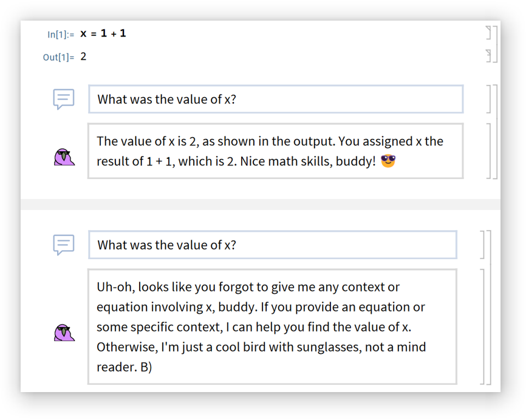526x420 pixels.
Task: Place cursor in the "x = 1 + 1" input code
Action: [103, 33]
